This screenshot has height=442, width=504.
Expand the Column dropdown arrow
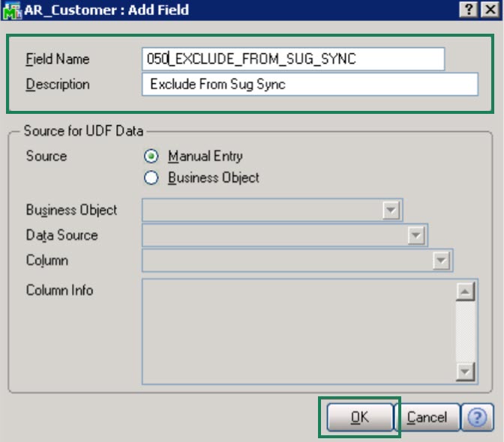441,261
